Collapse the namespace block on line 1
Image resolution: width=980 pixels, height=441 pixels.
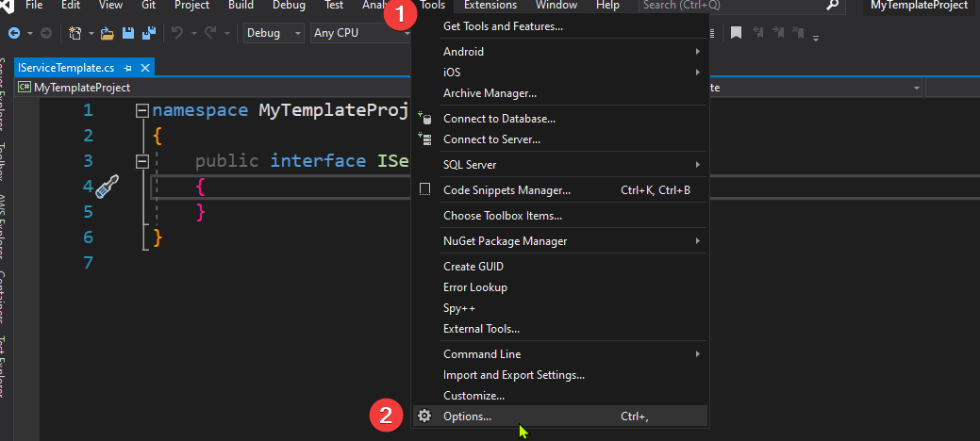(x=142, y=111)
